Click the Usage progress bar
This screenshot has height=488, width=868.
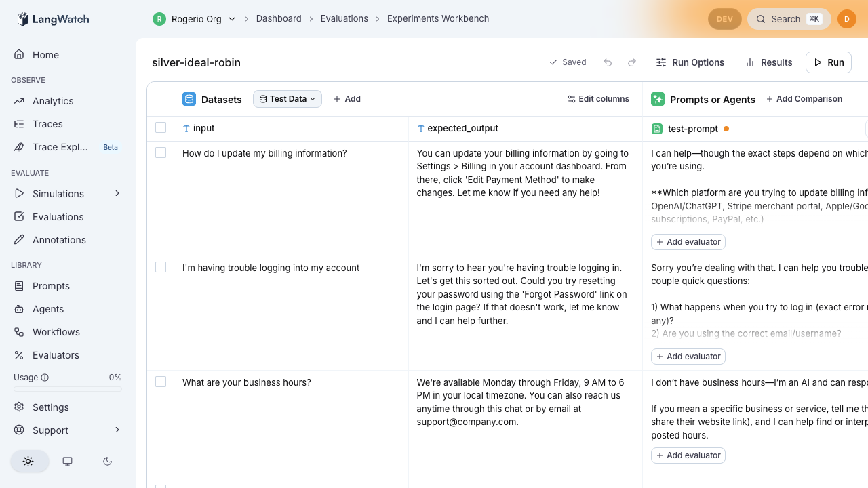click(68, 390)
